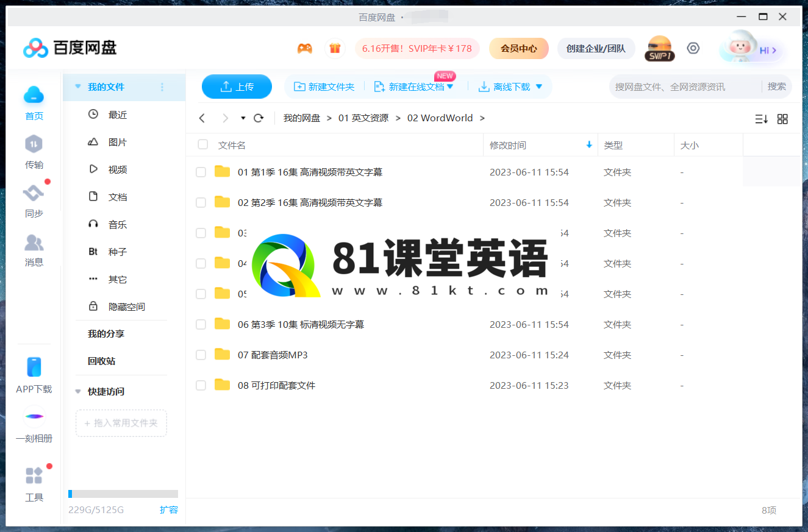Screen dimensions: 808x532
Task: Sort by 修改时间 column arrow
Action: coord(589,145)
